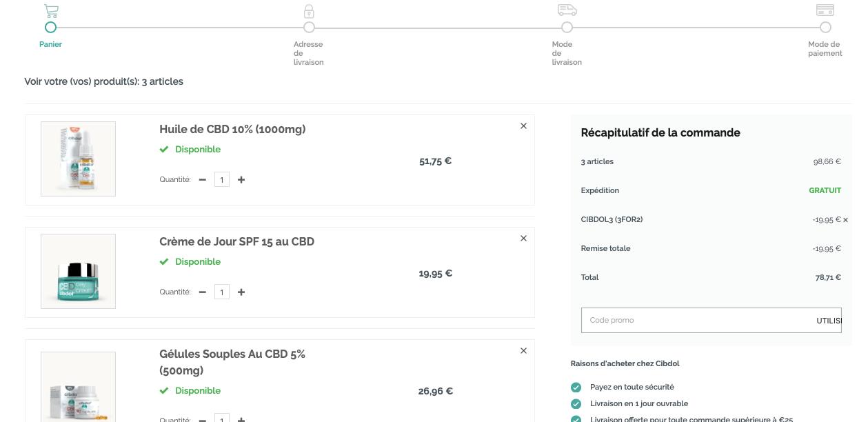Click the shopping cart icon above Panier
This screenshot has width=868, height=422.
click(x=51, y=10)
